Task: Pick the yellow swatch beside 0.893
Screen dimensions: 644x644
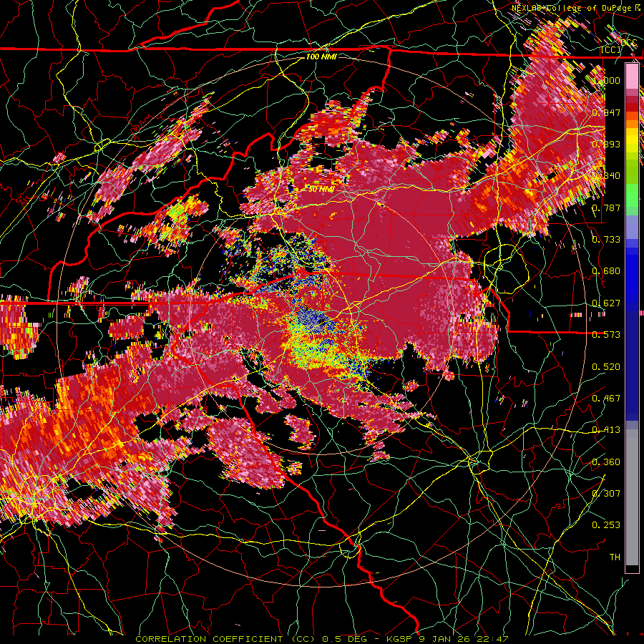Action: pyautogui.click(x=632, y=143)
